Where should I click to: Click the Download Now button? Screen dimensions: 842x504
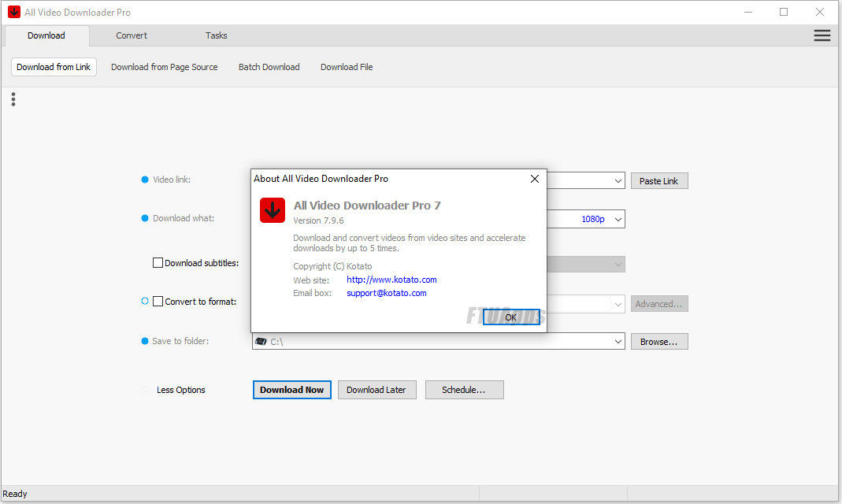291,390
